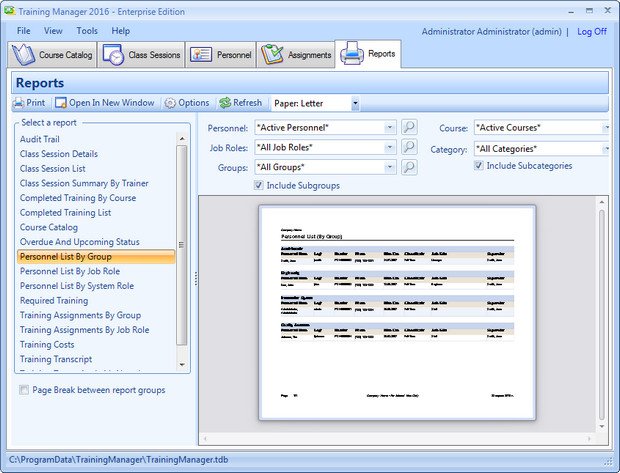
Task: Select Personnel List By Group report
Action: 96,257
